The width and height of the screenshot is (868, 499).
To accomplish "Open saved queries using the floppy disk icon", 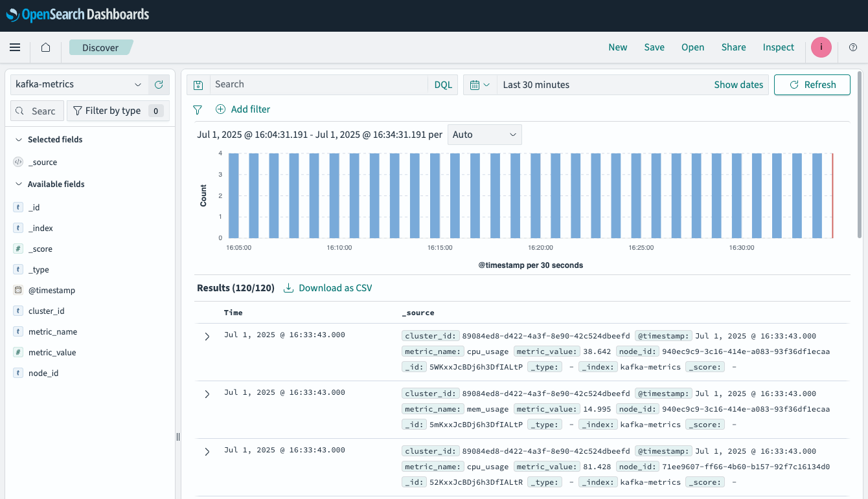I will point(198,84).
